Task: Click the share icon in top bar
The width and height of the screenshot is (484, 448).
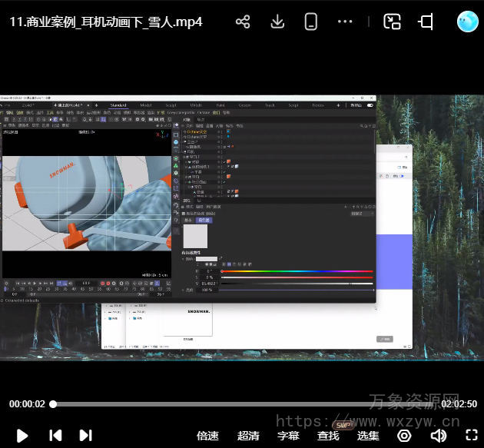Action: [243, 22]
